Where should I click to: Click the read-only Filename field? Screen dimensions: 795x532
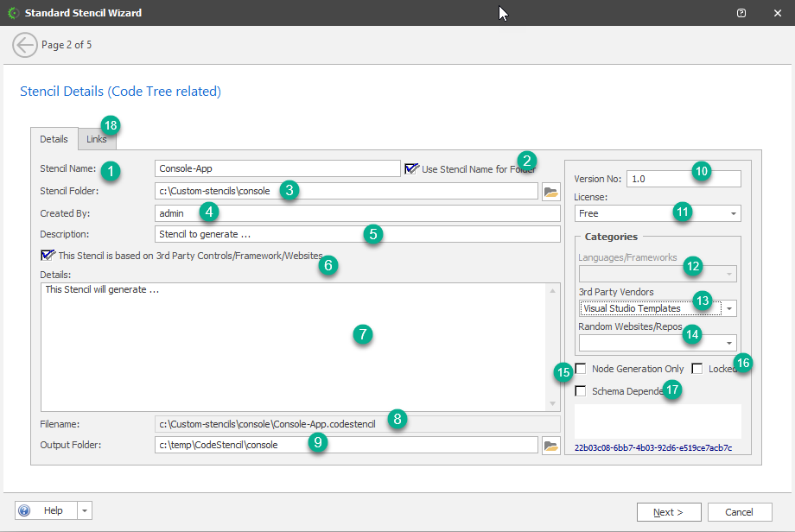[358, 424]
